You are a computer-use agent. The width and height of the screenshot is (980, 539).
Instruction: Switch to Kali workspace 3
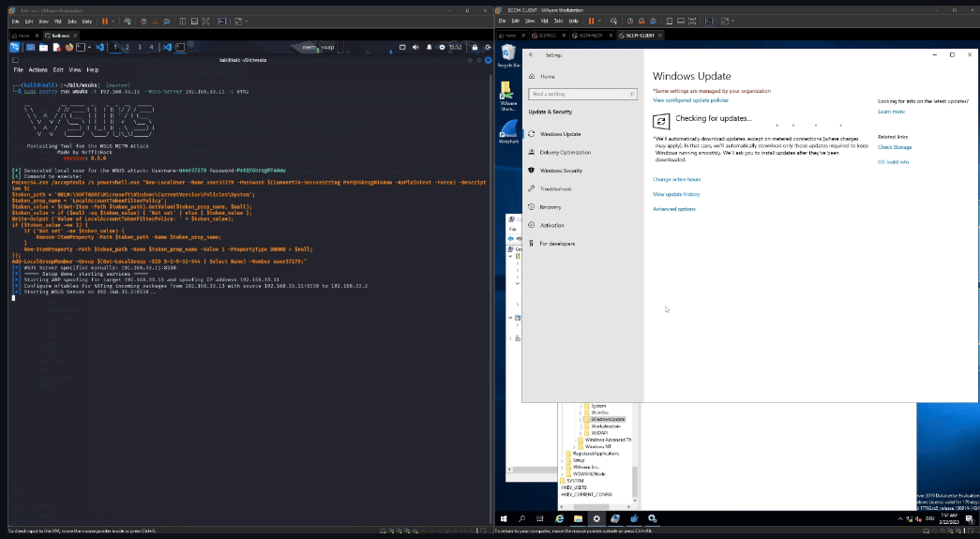point(140,47)
